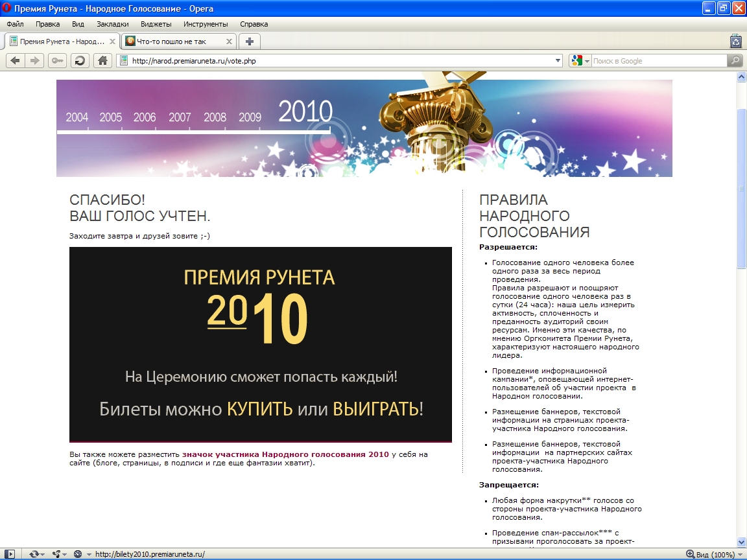Click the address bar URL field
747x560 pixels.
(x=340, y=60)
